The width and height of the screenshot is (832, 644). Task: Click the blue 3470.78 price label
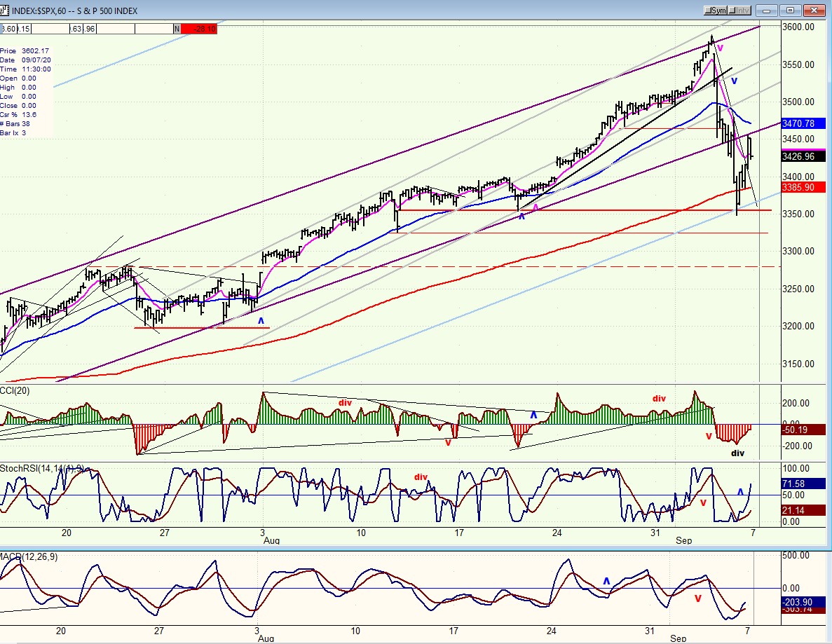(803, 123)
